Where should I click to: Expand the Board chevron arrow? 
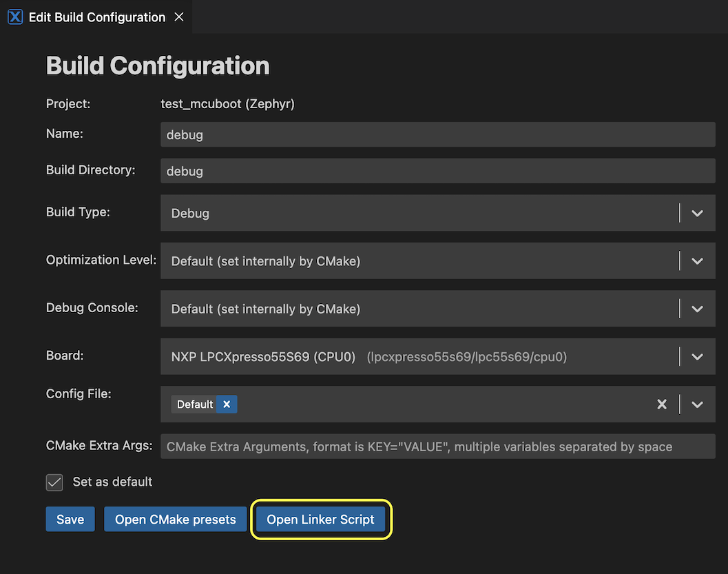(697, 357)
